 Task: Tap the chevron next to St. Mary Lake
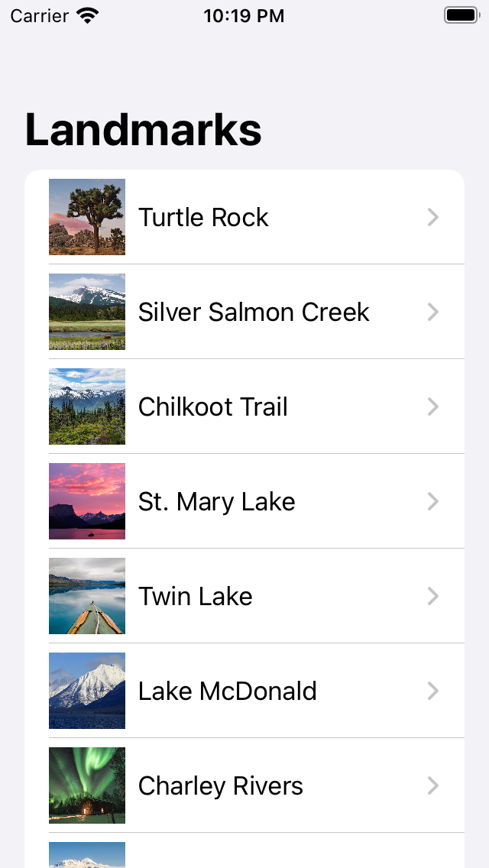[x=433, y=501]
